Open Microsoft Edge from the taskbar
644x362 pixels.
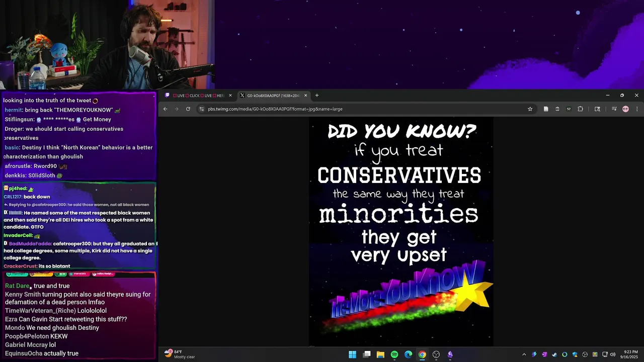409,354
